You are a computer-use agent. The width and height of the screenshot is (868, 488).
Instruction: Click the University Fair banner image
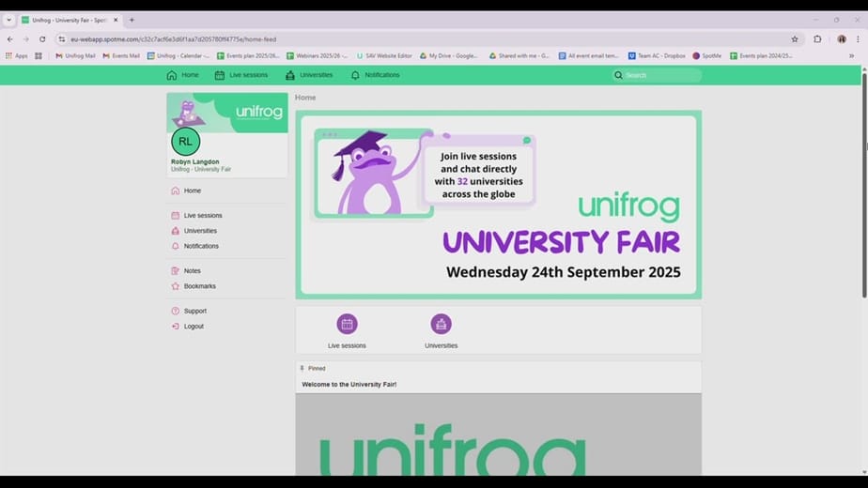click(x=498, y=205)
